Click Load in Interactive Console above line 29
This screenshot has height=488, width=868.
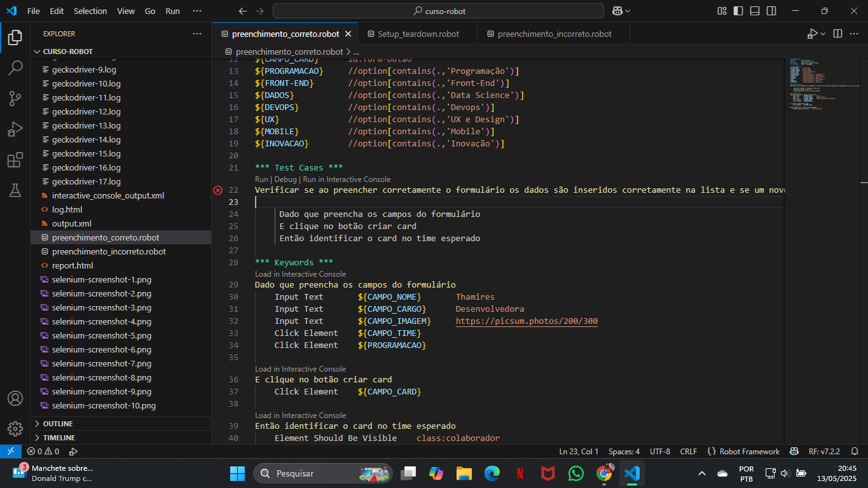click(300, 274)
